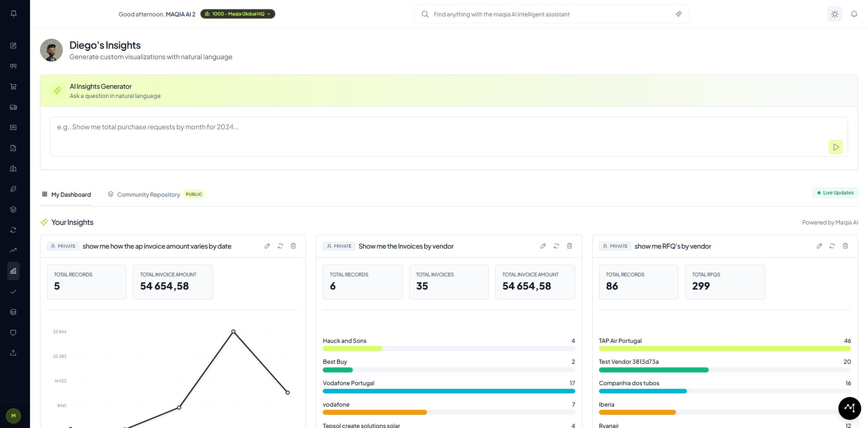This screenshot has width=868, height=428.
Task: Open the database sidebar icon
Action: [x=13, y=312]
